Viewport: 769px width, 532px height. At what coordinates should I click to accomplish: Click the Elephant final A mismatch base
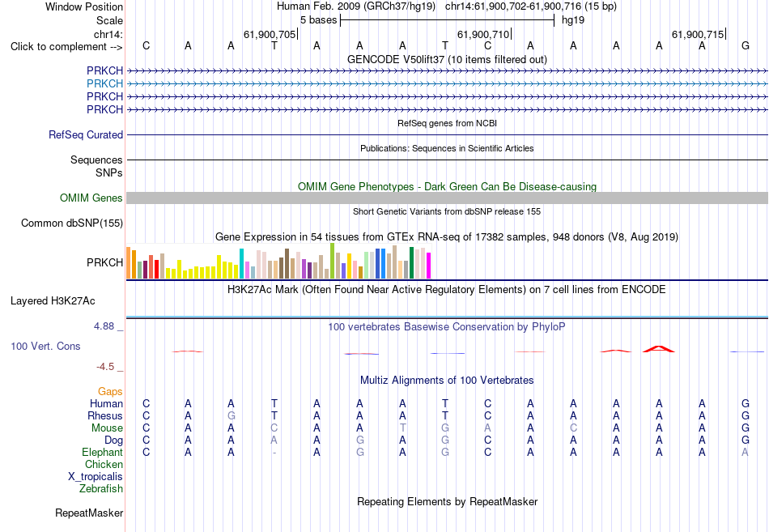tap(745, 453)
